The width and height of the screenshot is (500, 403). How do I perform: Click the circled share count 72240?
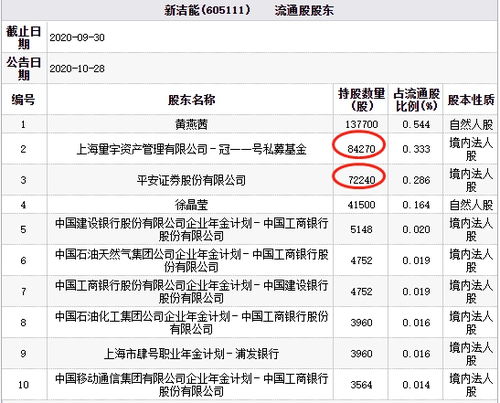pyautogui.click(x=361, y=180)
